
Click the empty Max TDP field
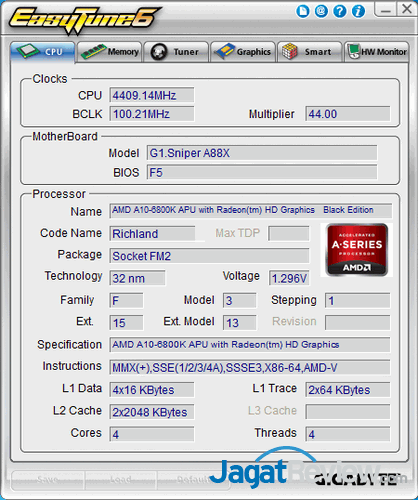(289, 234)
